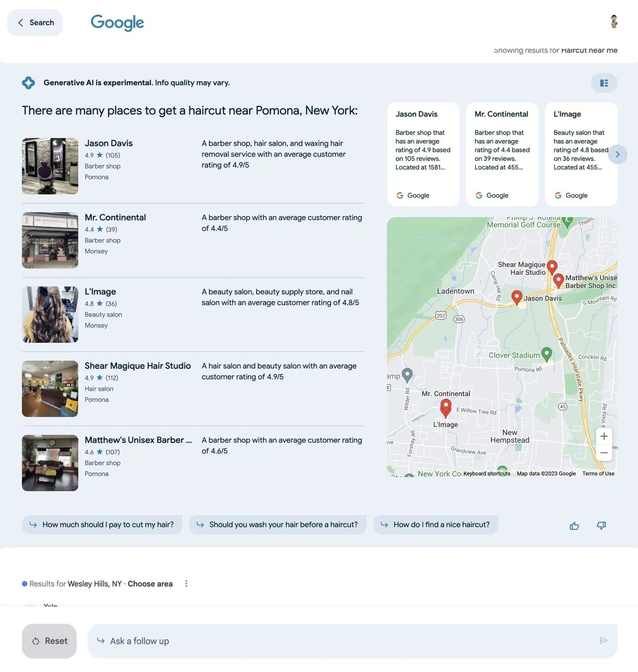Expand the card carousel with the right chevron

tap(618, 154)
